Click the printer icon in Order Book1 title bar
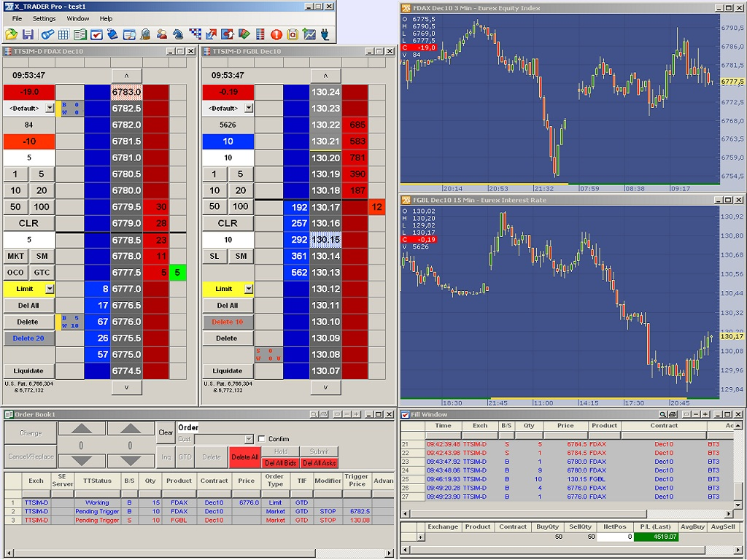The image size is (747, 560). click(x=323, y=415)
